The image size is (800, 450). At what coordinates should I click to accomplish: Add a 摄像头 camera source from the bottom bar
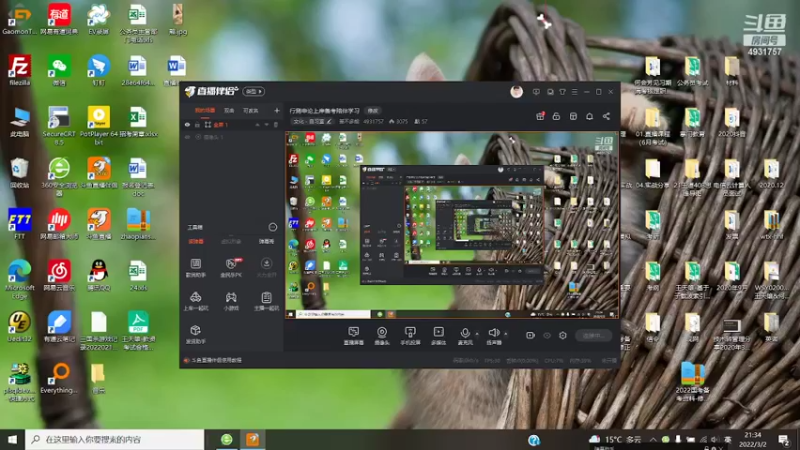[x=382, y=336]
